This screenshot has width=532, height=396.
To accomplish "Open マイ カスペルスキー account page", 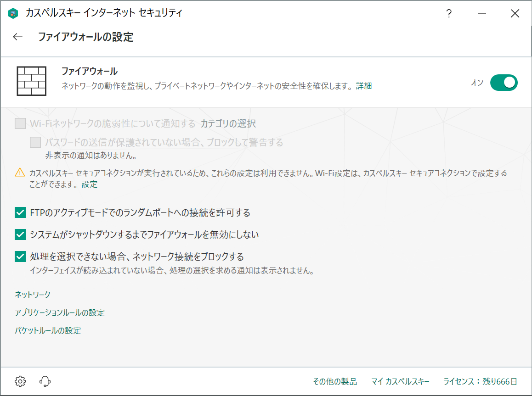I will tap(400, 381).
